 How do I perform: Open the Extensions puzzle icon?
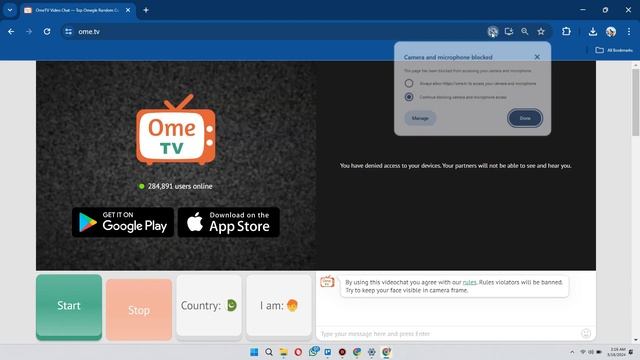point(566,31)
